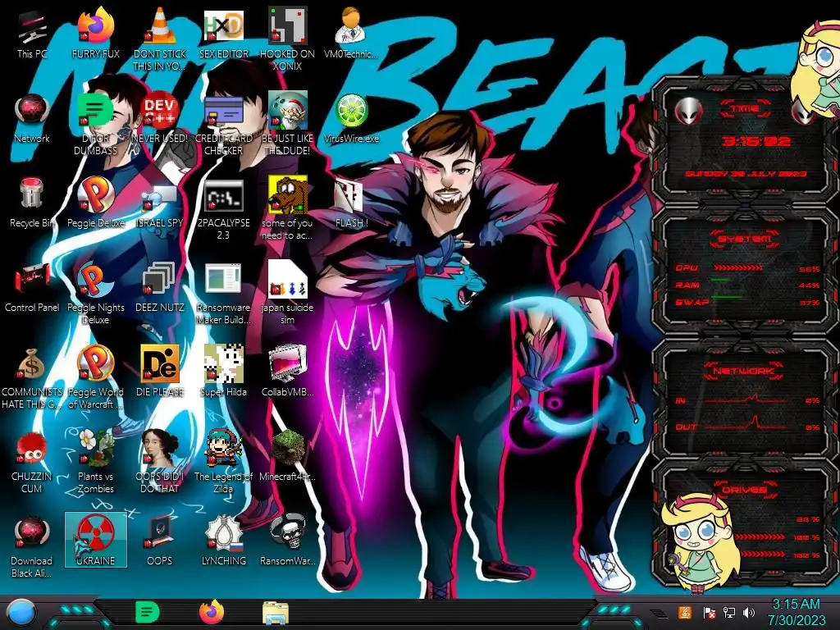Open the DIE PLEASE yellow De icon

pyautogui.click(x=160, y=372)
